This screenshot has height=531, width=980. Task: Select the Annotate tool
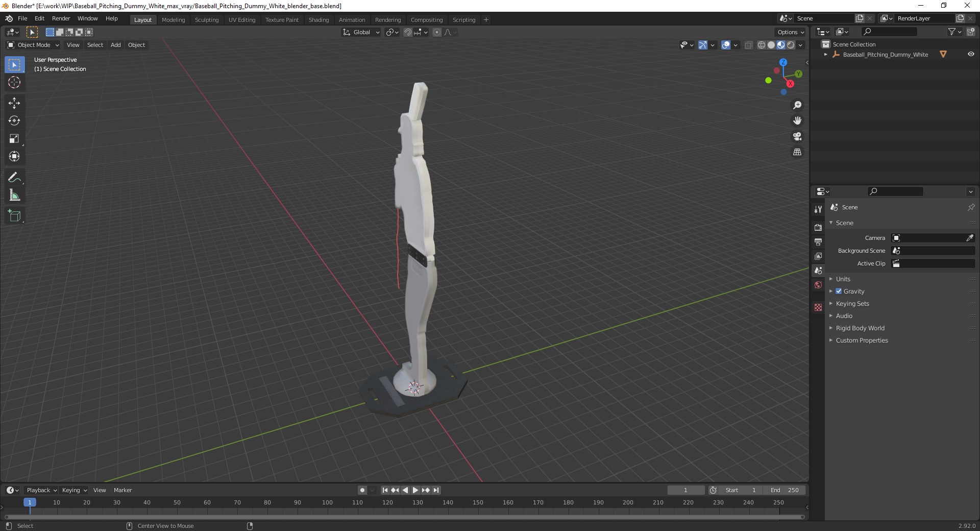14,178
